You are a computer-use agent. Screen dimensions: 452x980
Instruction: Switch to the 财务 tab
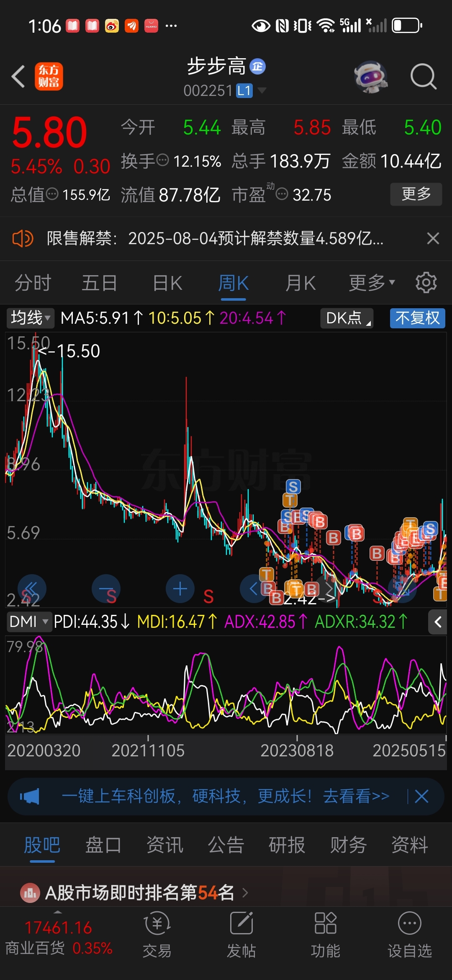pyautogui.click(x=348, y=845)
